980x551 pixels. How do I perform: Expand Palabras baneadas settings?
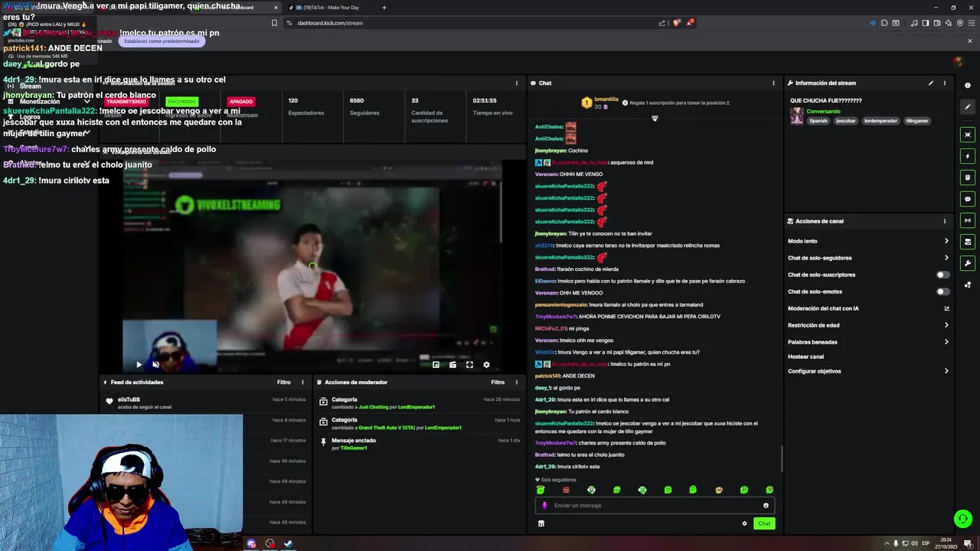pyautogui.click(x=869, y=342)
